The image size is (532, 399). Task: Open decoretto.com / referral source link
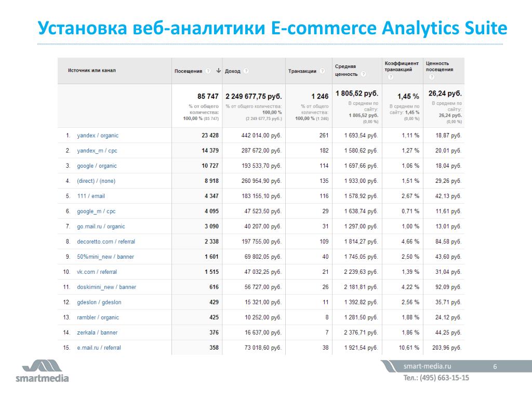(106, 242)
